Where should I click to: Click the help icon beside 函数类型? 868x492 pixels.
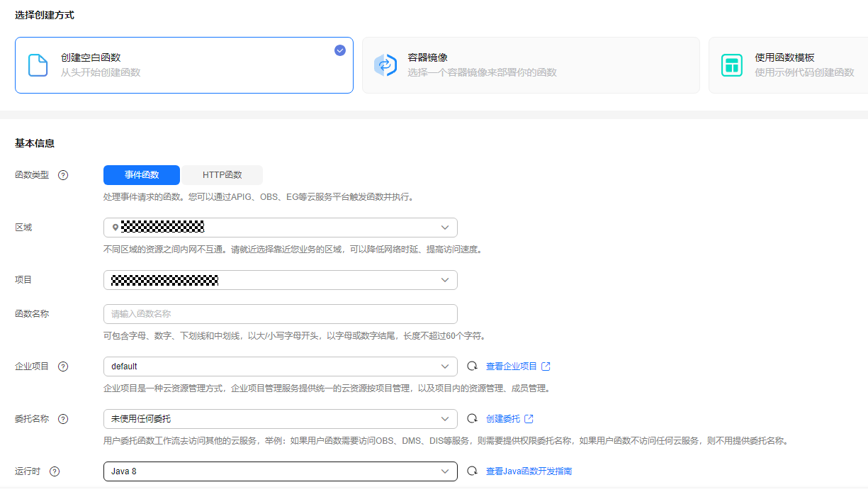(63, 175)
